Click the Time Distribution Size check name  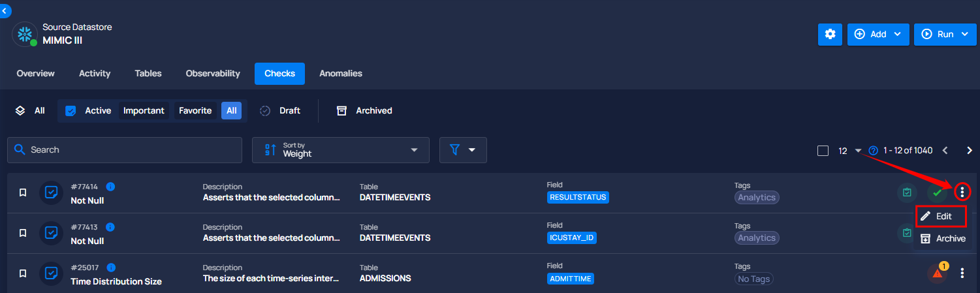pos(116,282)
